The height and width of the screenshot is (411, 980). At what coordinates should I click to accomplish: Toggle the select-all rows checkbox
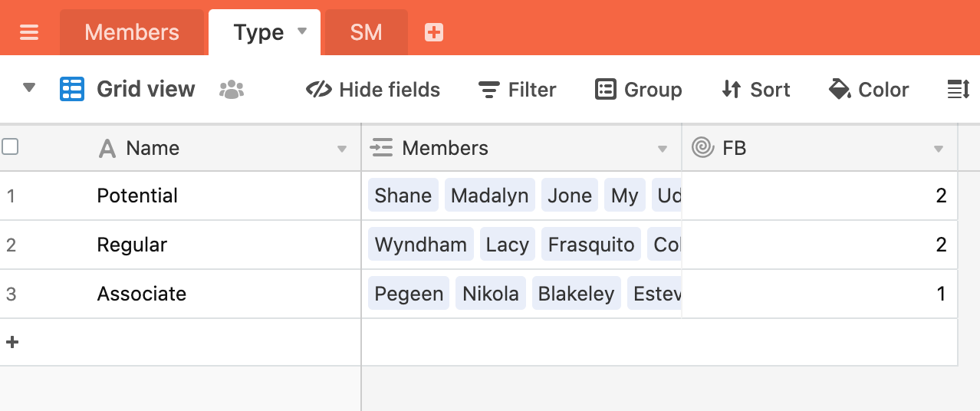(10, 146)
